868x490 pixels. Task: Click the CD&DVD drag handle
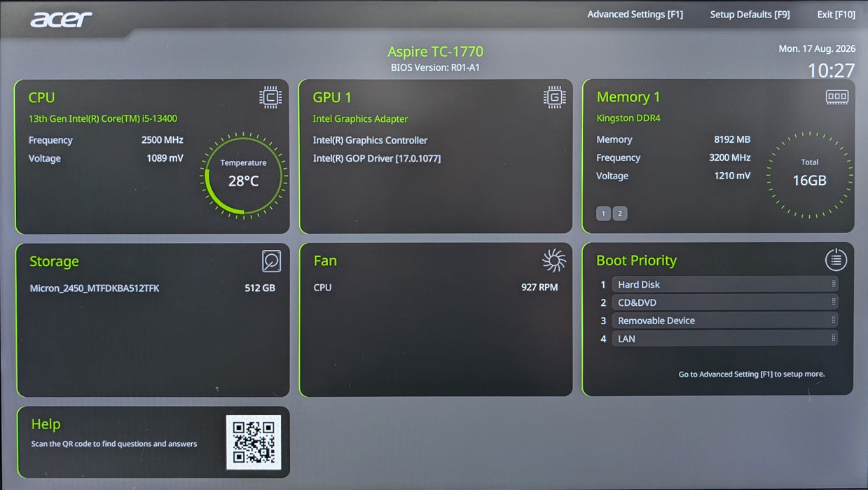coord(834,302)
